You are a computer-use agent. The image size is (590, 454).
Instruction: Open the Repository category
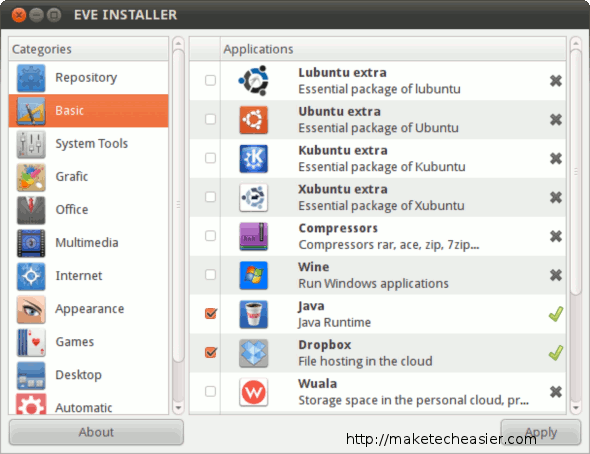[88, 77]
